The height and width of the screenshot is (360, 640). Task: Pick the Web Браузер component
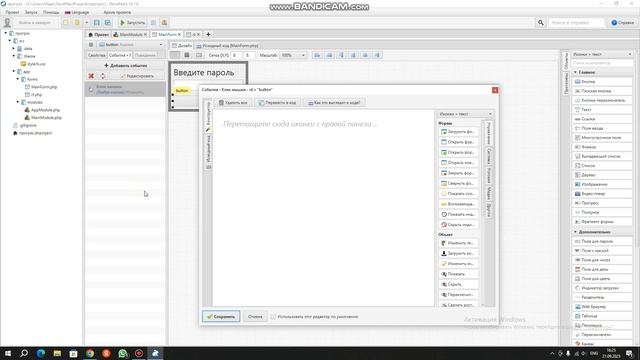[x=602, y=307]
